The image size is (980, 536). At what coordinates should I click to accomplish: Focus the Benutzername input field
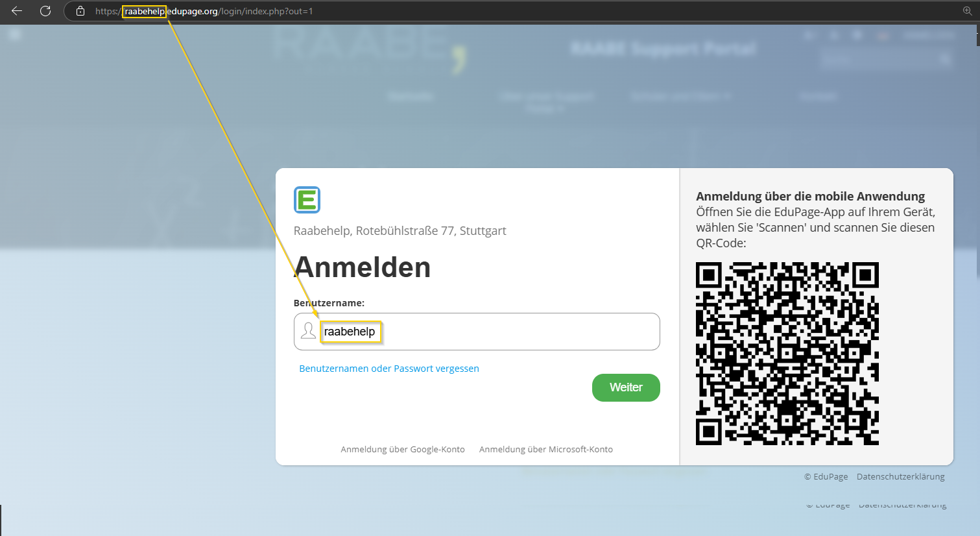[x=477, y=332]
